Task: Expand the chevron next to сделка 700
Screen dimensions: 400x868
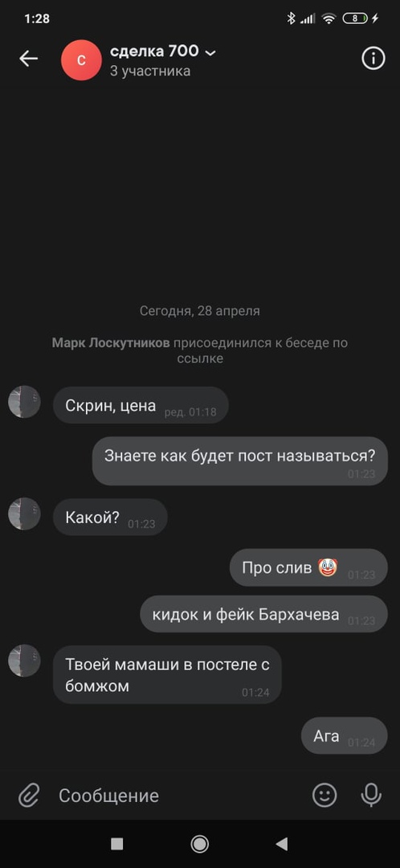Action: pos(210,52)
